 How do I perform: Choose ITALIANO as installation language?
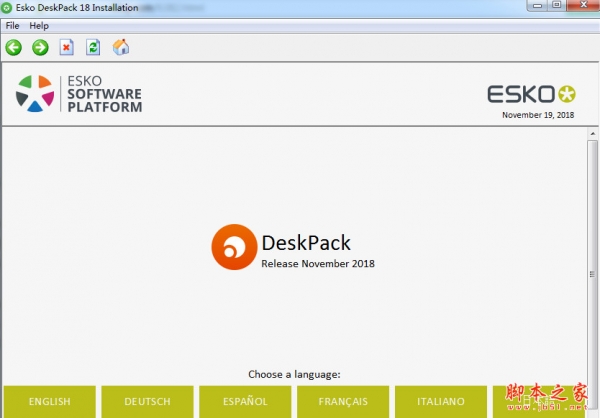(x=441, y=402)
